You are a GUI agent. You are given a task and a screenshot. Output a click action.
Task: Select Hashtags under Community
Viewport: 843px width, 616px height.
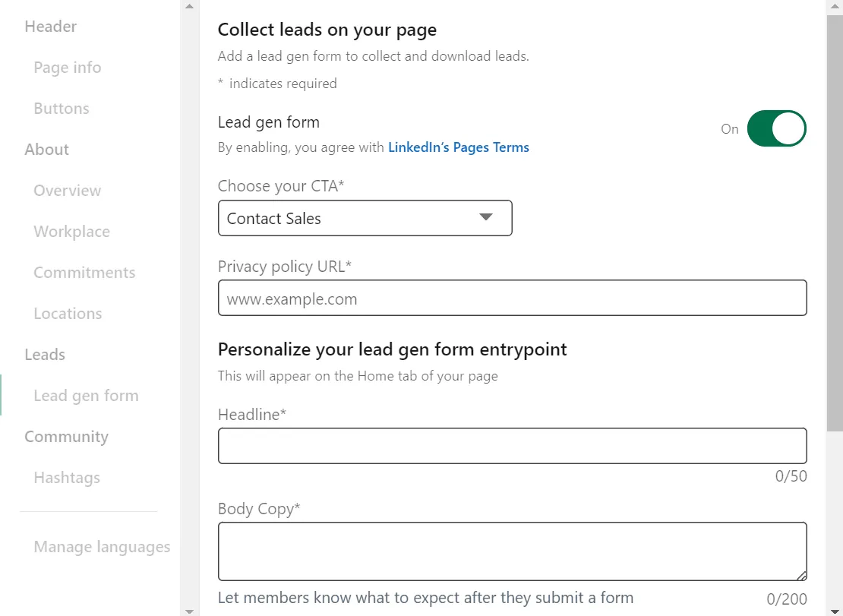point(67,477)
